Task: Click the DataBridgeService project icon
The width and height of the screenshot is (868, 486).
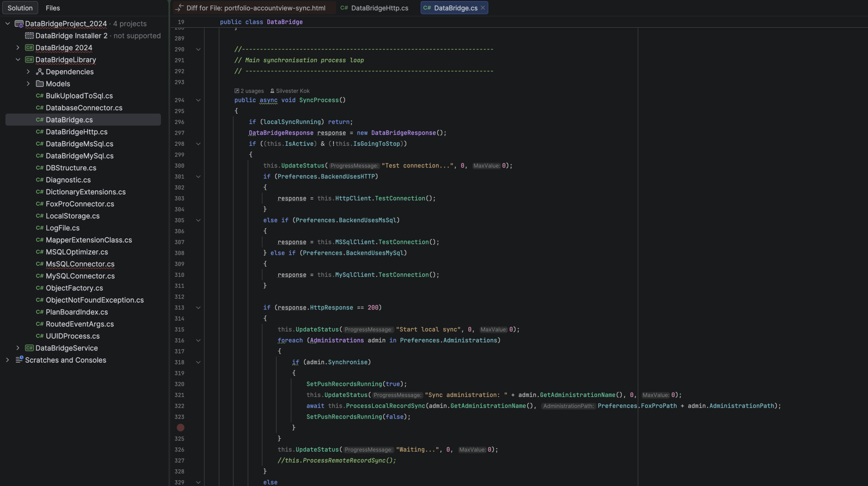Action: (x=29, y=348)
